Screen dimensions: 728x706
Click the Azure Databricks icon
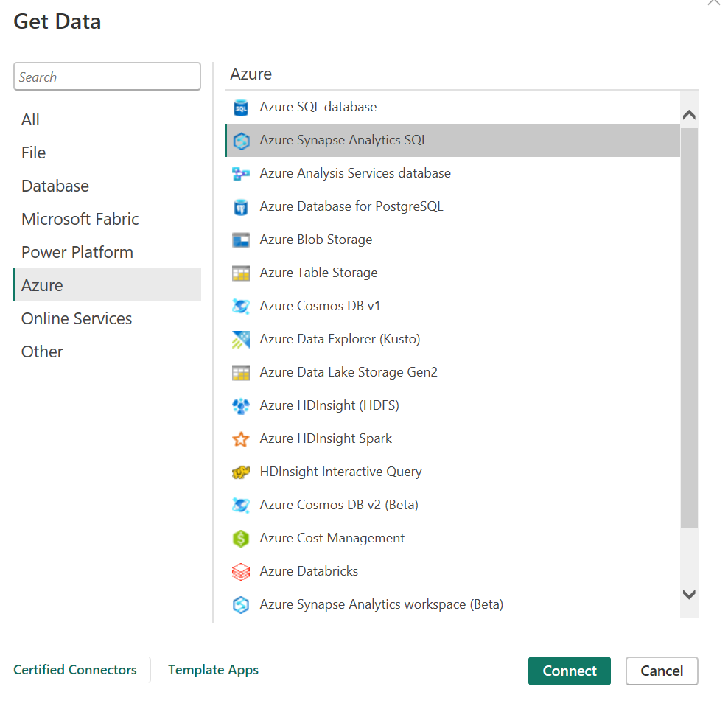coord(241,572)
